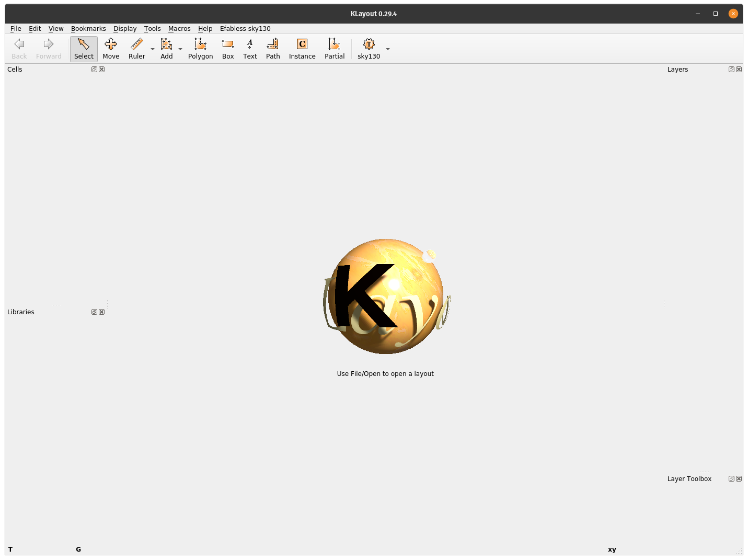Image resolution: width=748 pixels, height=560 pixels.
Task: Open the View menu
Action: click(56, 28)
